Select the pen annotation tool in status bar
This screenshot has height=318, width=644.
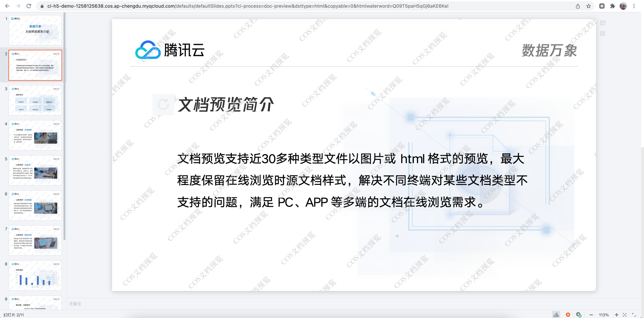tap(556, 315)
